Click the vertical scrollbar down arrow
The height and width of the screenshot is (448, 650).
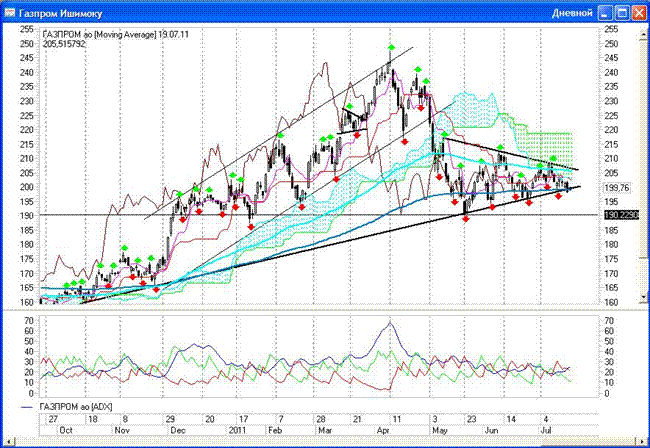click(644, 297)
